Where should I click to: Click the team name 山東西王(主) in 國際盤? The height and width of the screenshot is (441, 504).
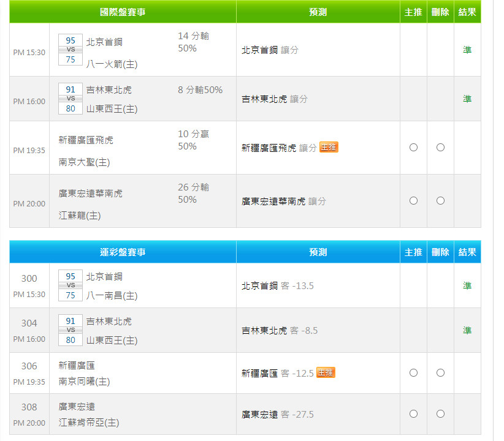click(x=112, y=109)
